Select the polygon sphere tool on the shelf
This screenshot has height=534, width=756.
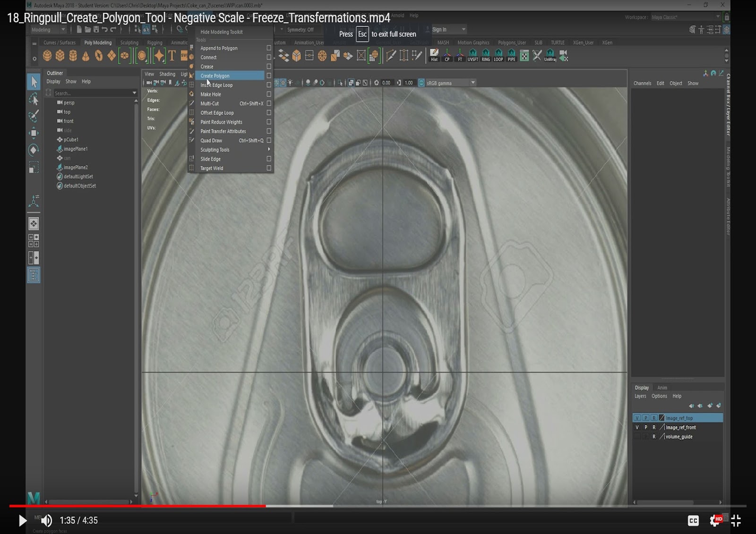coord(49,55)
